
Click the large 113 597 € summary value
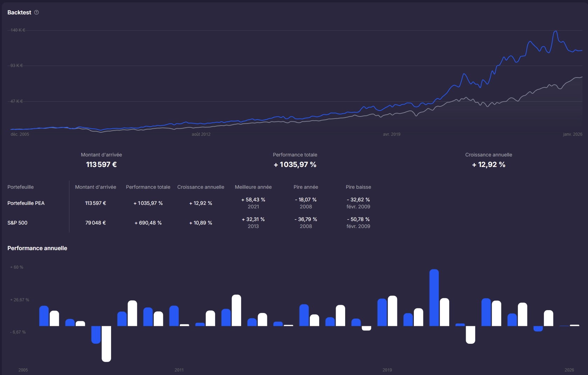coord(101,165)
